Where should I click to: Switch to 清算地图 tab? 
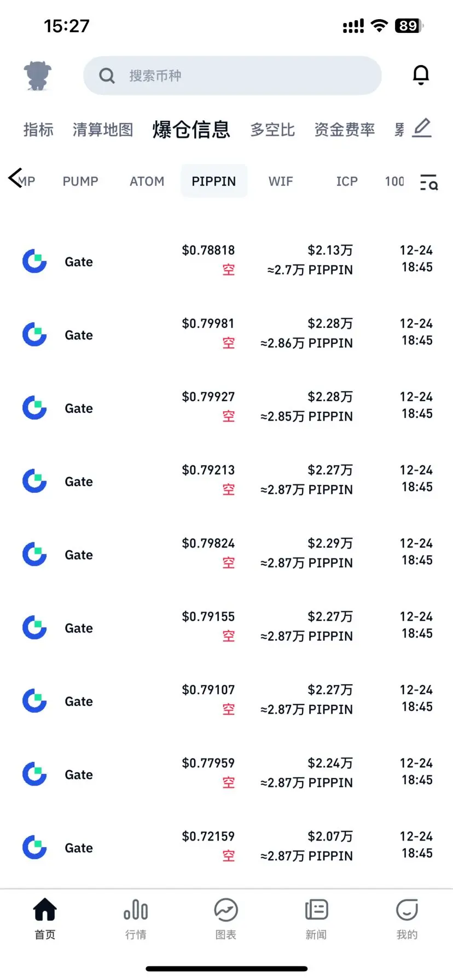tap(103, 130)
